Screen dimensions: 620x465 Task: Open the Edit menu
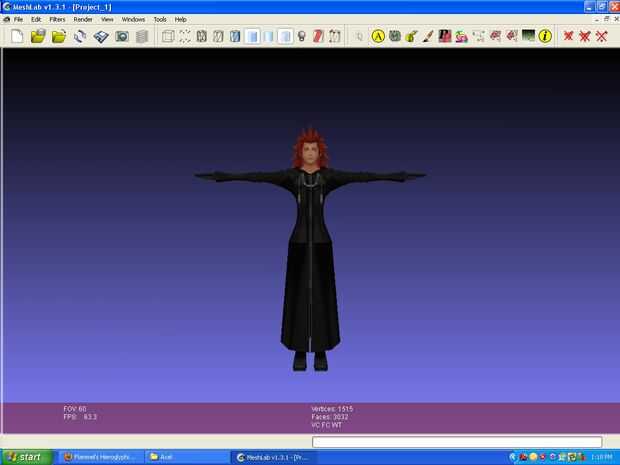click(36, 19)
